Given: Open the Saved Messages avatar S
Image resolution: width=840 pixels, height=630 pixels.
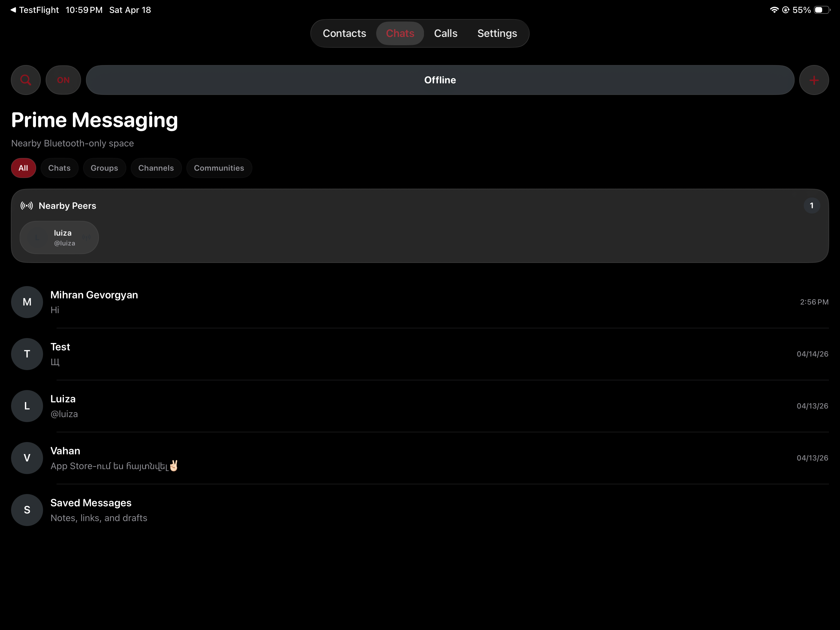Looking at the screenshot, I should pos(27,510).
